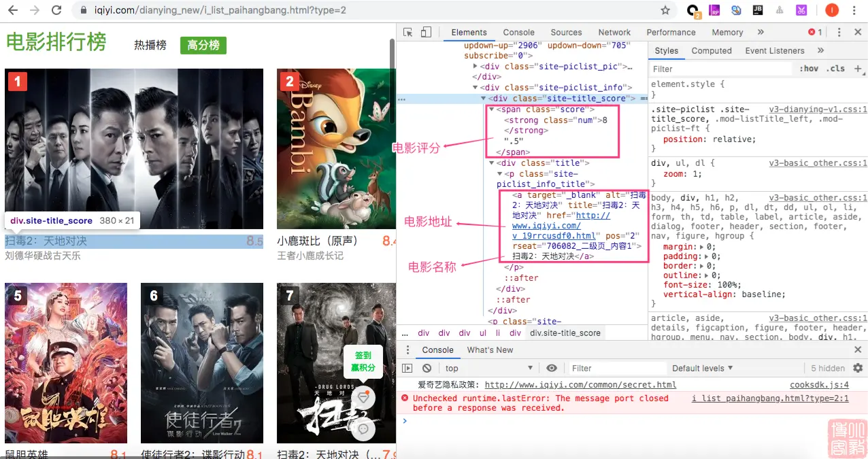
Task: Show more DevTools tabs chevron
Action: point(761,32)
